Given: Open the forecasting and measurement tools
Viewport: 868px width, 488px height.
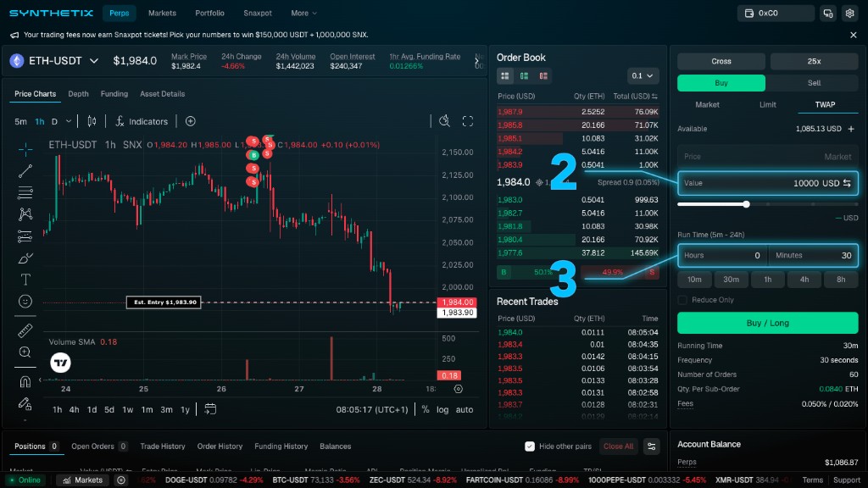Looking at the screenshot, I should (x=25, y=236).
